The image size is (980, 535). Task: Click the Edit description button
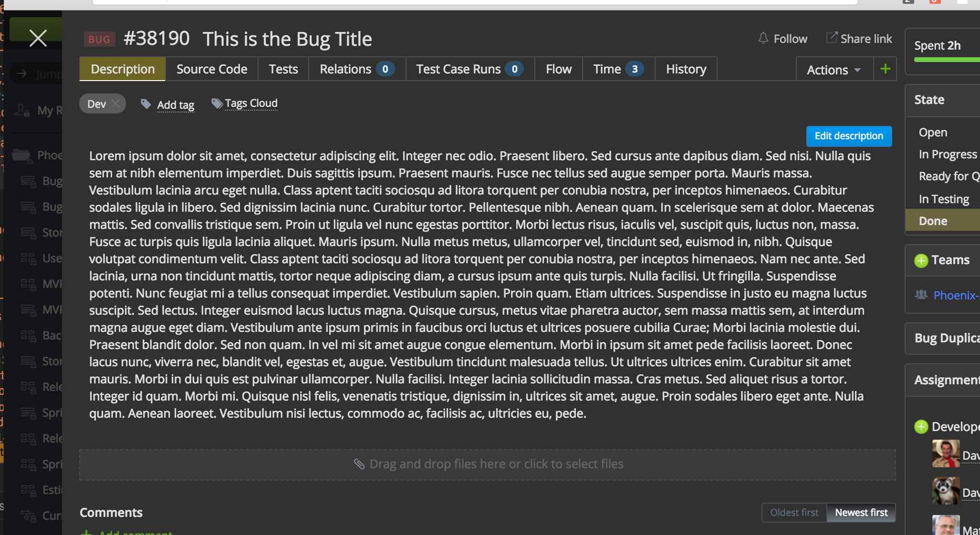pos(849,136)
